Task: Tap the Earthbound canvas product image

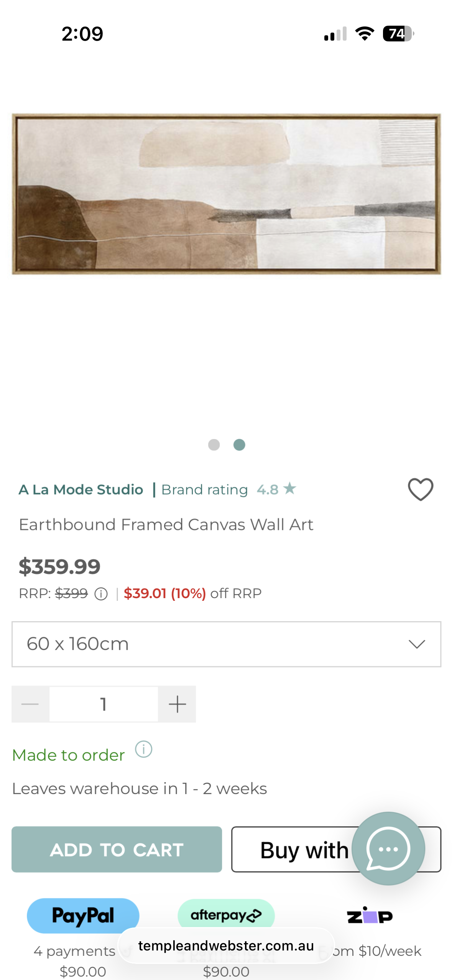Action: tap(226, 194)
